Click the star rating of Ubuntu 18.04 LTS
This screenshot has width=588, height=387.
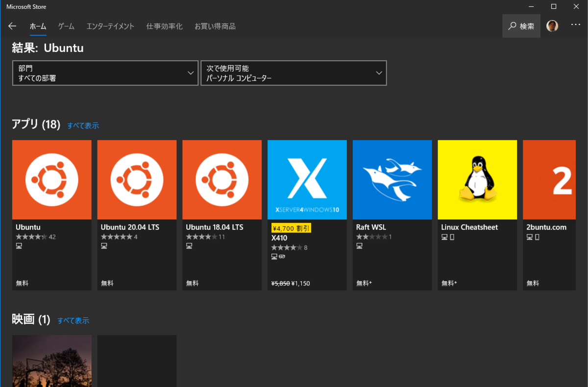pos(202,237)
